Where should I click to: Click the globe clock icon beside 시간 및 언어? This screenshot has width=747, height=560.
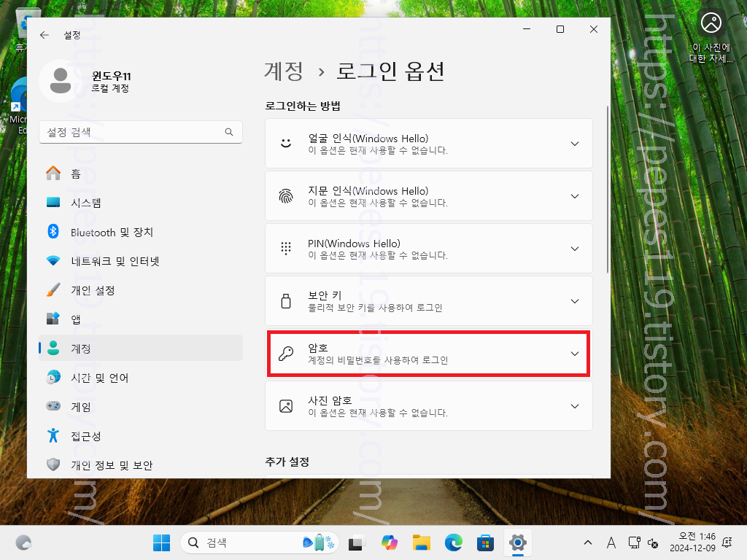(53, 377)
